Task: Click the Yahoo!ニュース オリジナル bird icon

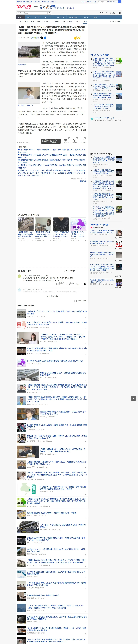Action: coord(92,119)
